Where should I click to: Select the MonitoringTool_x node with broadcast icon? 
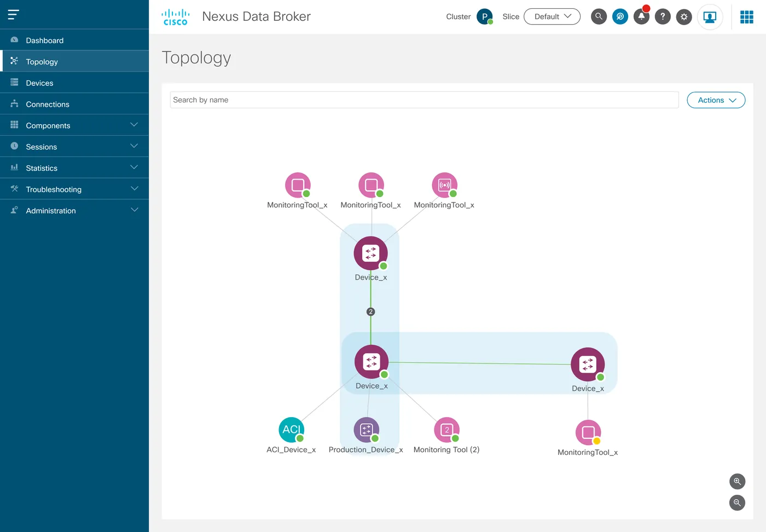pos(444,185)
